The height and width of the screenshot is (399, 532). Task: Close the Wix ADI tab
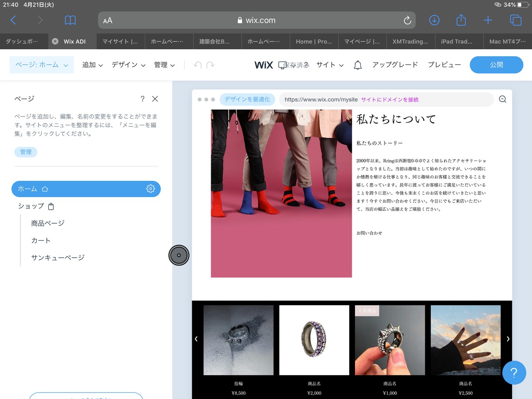point(55,41)
